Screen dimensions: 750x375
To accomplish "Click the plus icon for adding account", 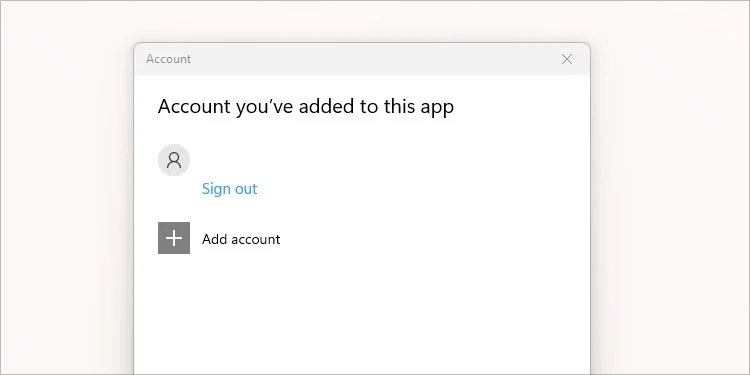I will click(x=174, y=238).
